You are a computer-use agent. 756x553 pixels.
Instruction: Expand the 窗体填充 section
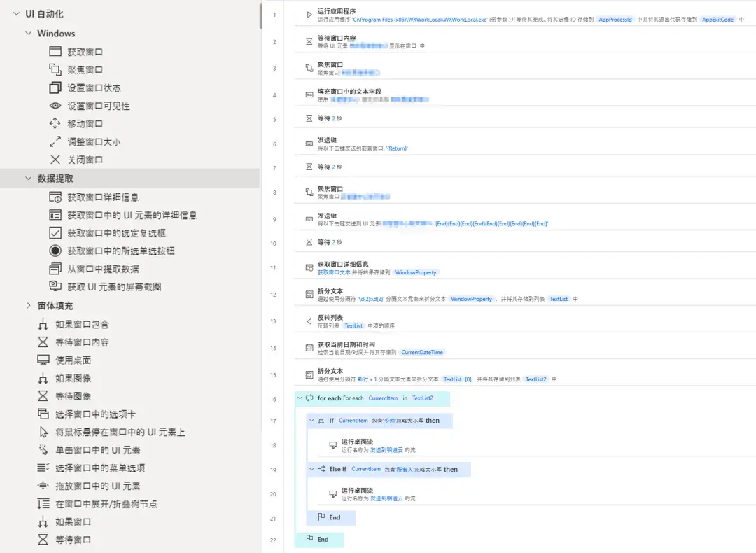29,305
